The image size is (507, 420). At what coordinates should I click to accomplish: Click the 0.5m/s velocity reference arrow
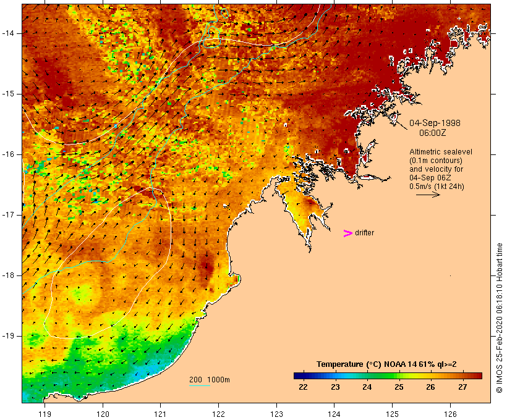[428, 195]
